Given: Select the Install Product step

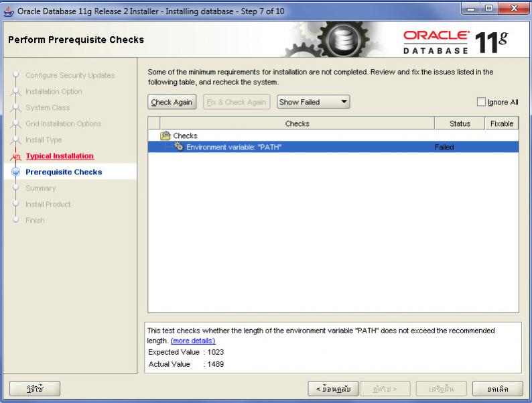Looking at the screenshot, I should (x=48, y=204).
